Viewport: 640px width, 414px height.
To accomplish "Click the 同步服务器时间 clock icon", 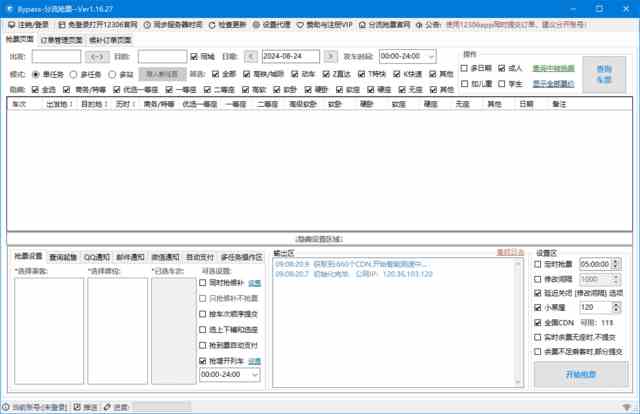I will pos(149,22).
